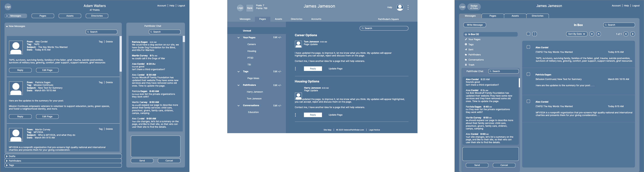Image resolution: width=644 pixels, height=172 pixels.
Task: Click the three-dot menu above the inbox list
Action: click(x=534, y=34)
